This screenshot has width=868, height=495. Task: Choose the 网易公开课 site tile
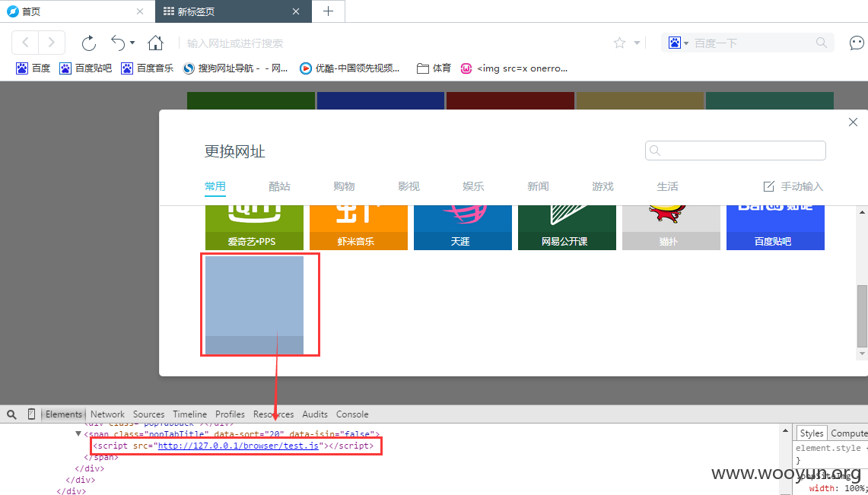point(567,227)
